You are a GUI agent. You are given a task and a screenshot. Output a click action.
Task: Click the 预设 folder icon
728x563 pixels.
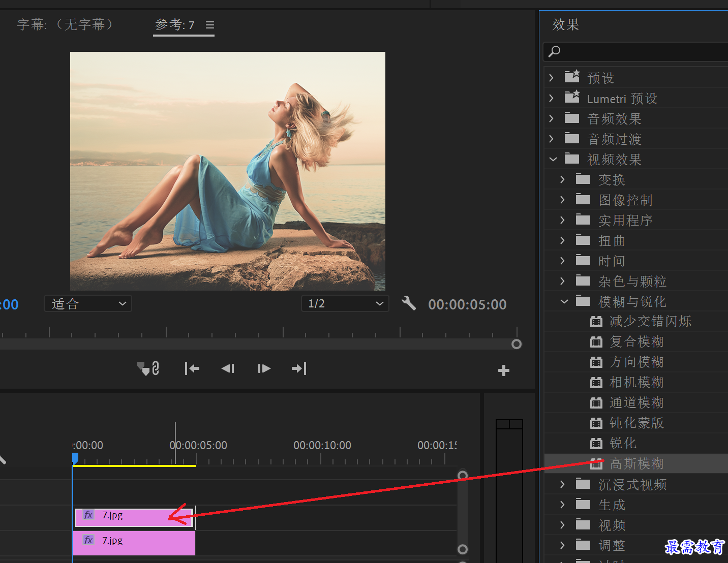tap(572, 77)
